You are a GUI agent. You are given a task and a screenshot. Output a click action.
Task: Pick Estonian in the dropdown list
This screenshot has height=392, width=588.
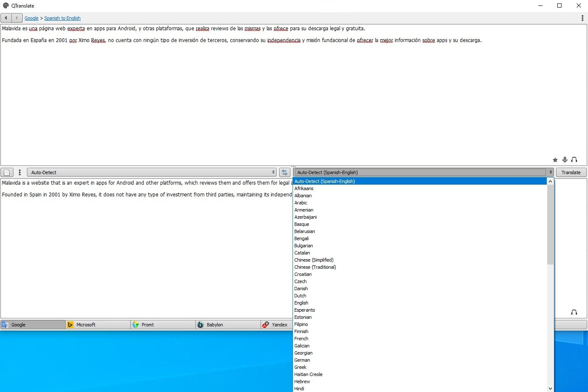point(420,317)
